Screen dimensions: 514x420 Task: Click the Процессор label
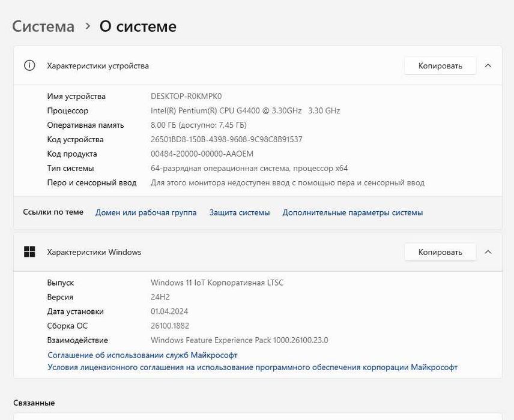[x=67, y=111]
